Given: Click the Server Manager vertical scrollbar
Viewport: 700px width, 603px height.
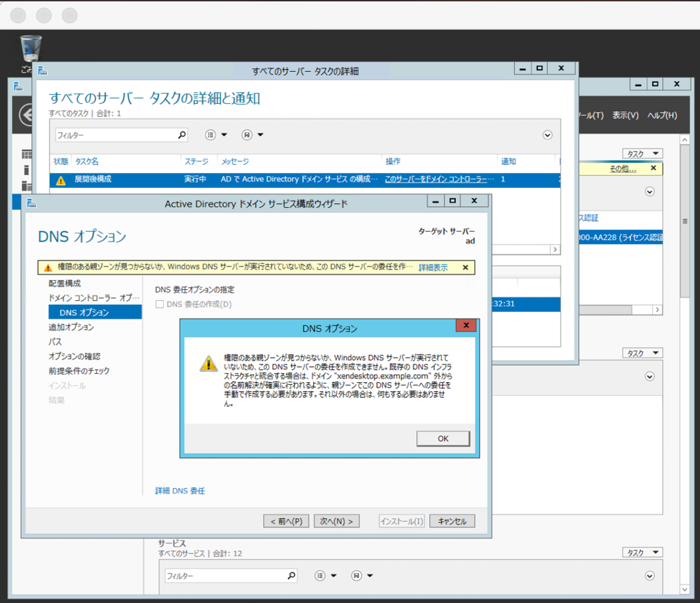Looking at the screenshot, I should (x=684, y=221).
